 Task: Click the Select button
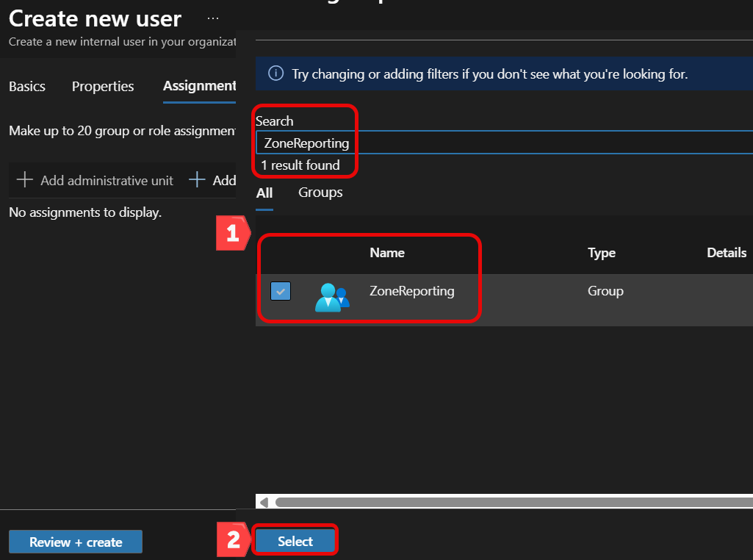pos(295,542)
